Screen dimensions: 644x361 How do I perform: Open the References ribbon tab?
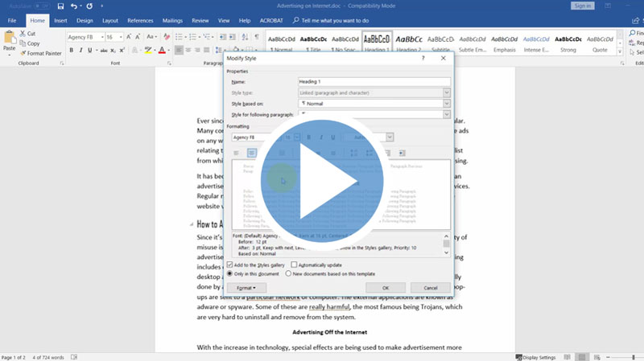[x=140, y=20]
